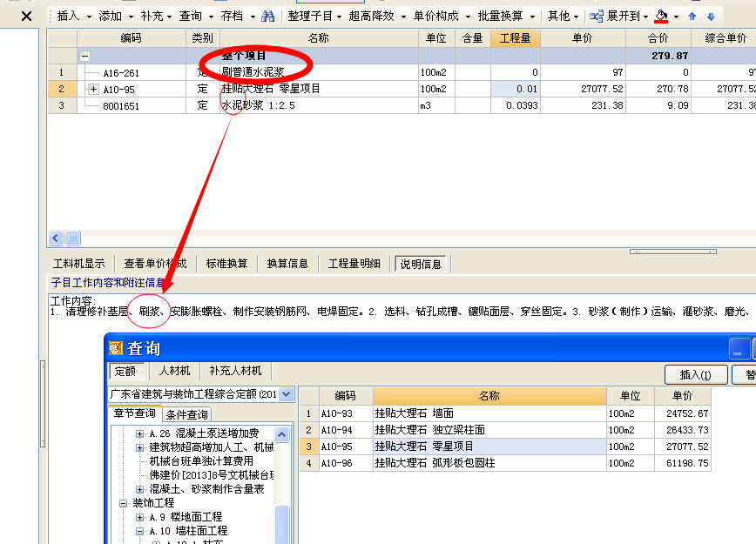The width and height of the screenshot is (756, 544).
Task: Select the A16-261 刷普通水泥浆 row
Action: pyautogui.click(x=402, y=72)
